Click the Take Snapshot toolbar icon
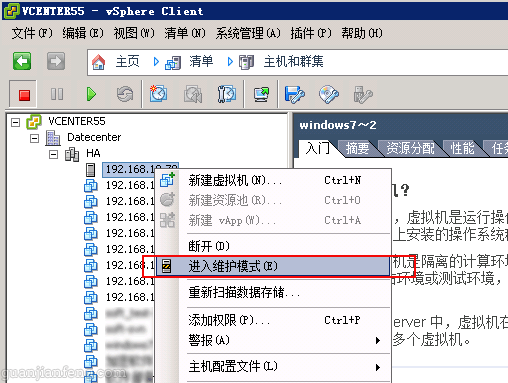Image resolution: width=508 pixels, height=383 pixels. pyautogui.click(x=158, y=94)
